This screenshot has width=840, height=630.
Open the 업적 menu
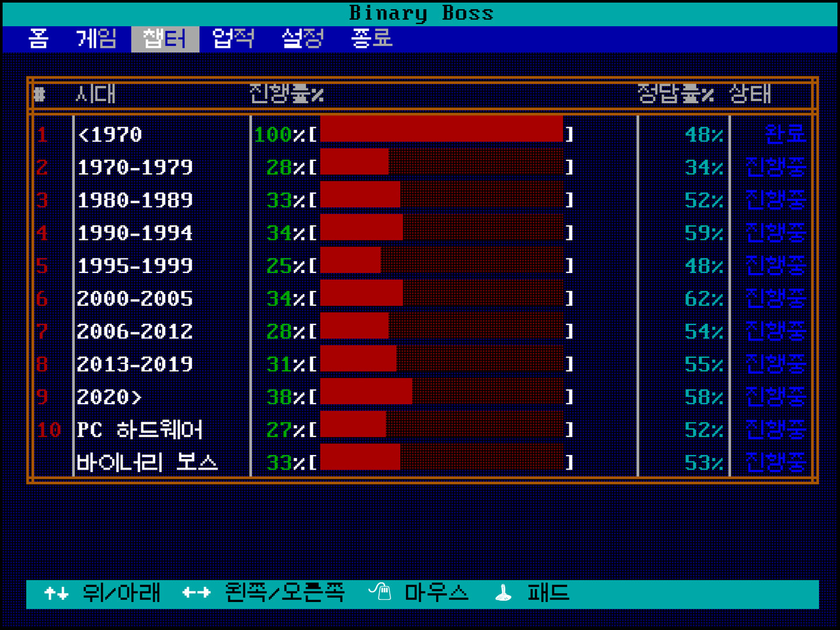[233, 39]
